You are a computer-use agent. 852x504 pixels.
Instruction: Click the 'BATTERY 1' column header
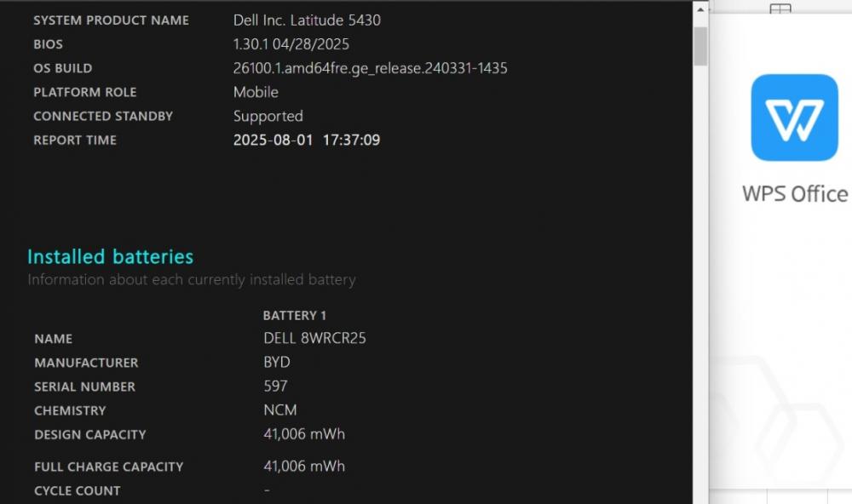(x=295, y=316)
